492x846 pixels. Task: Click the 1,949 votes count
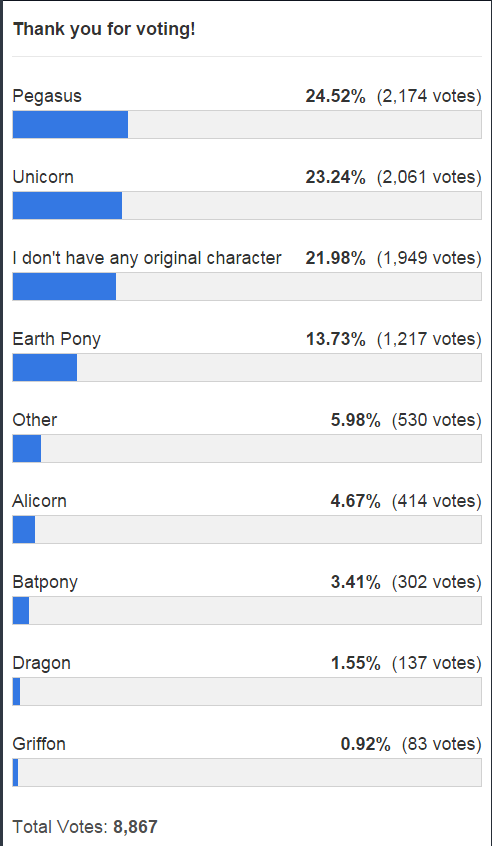tap(429, 258)
